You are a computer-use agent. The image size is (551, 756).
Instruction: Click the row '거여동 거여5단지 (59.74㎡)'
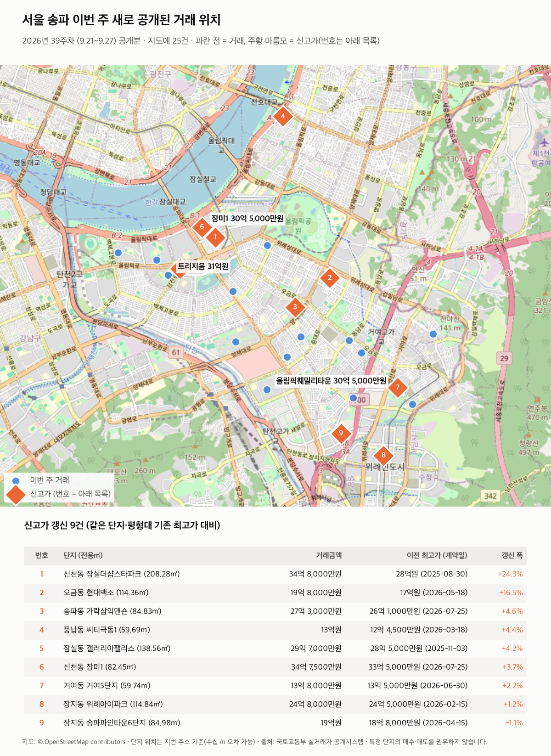point(275,686)
